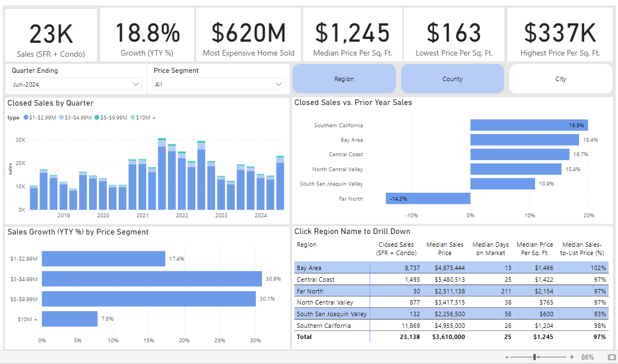618x364 pixels.
Task: Click the zoom out minus icon
Action: coord(506,357)
